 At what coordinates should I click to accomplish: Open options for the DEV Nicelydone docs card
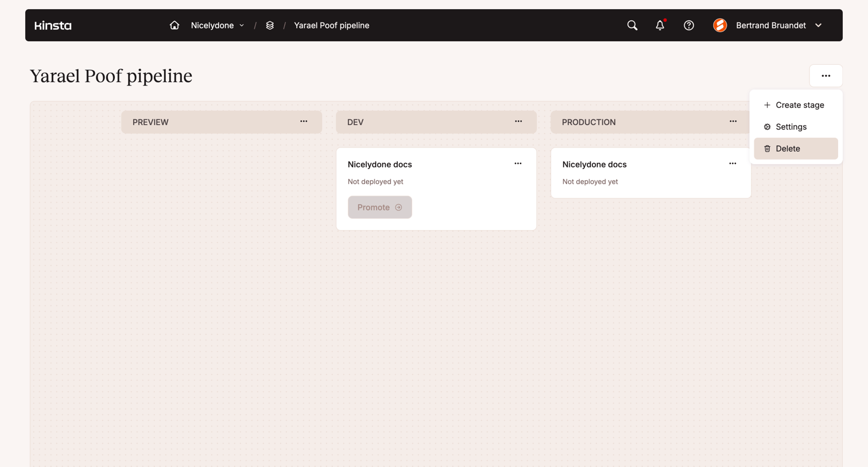(x=518, y=164)
